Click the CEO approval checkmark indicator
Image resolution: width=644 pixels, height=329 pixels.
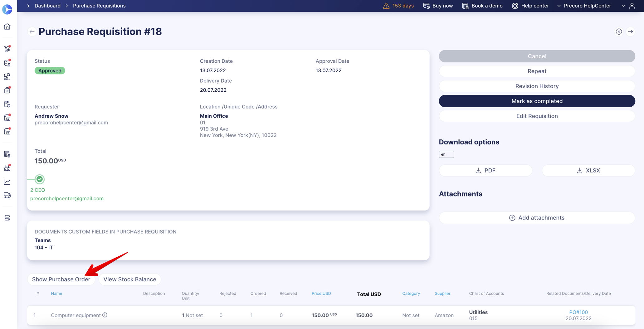tap(39, 179)
